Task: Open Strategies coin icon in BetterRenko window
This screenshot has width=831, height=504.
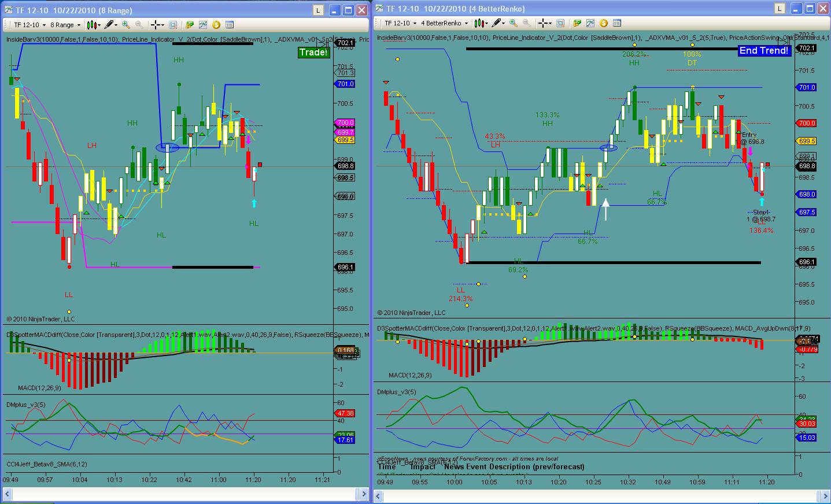Action: 603,23
